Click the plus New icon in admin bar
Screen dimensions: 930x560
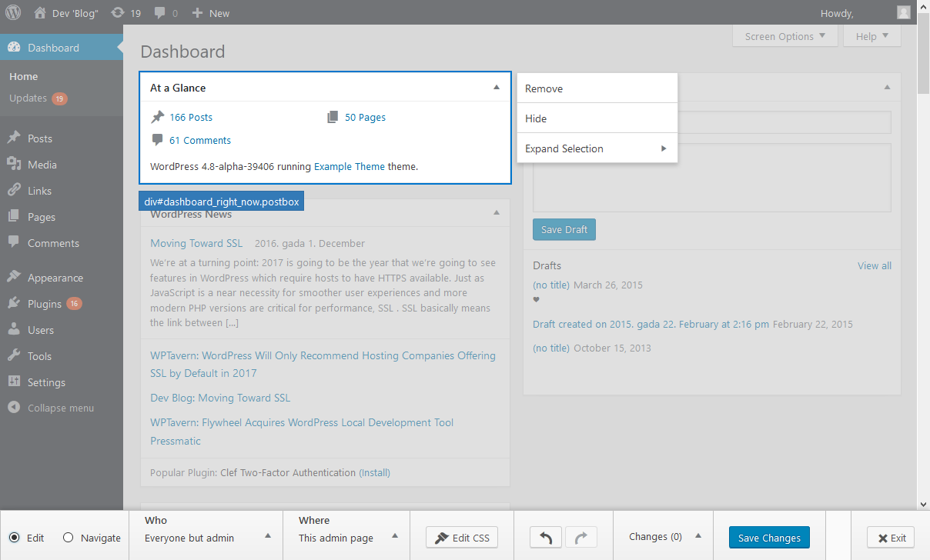pos(198,13)
